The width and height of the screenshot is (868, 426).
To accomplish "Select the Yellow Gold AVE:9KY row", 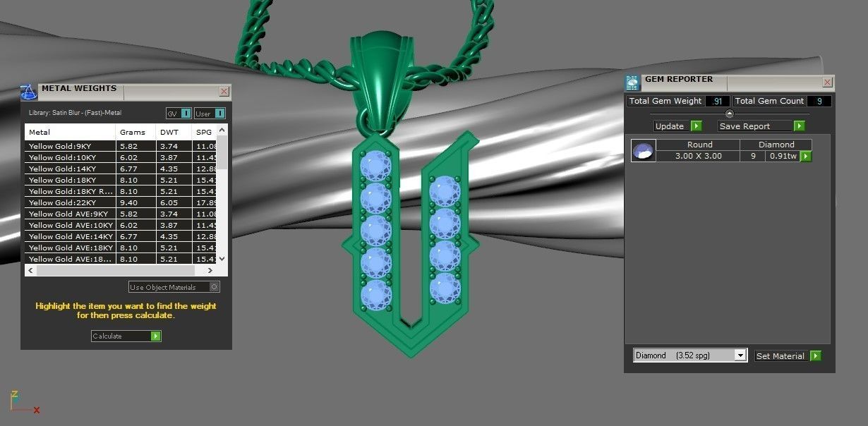I will click(x=121, y=214).
